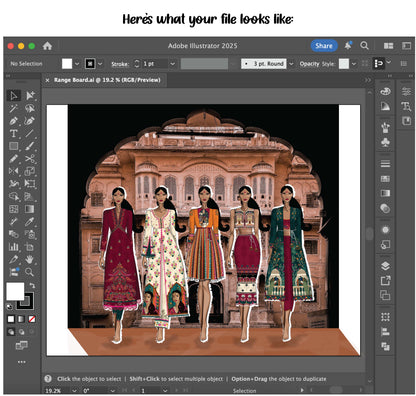Open stroke weight dropdown arrow

[x=172, y=64]
